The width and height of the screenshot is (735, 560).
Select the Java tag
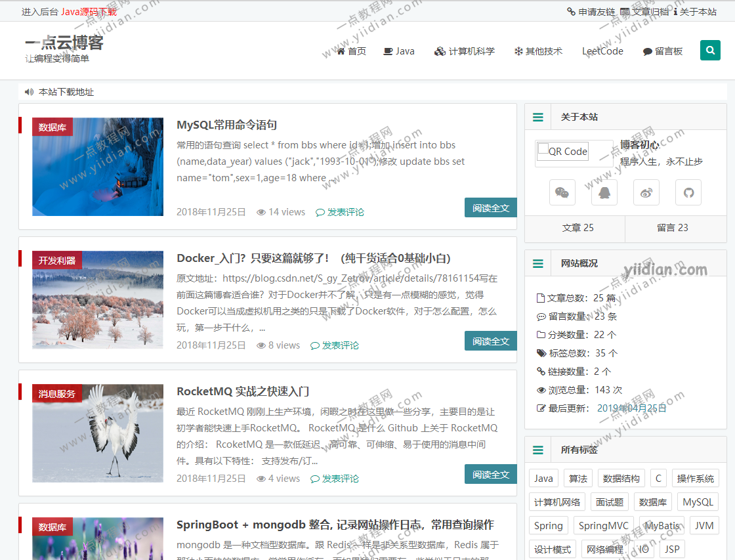click(x=543, y=479)
